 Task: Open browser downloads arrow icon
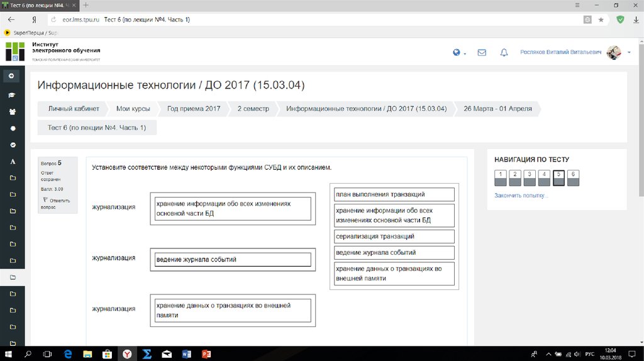[636, 19]
